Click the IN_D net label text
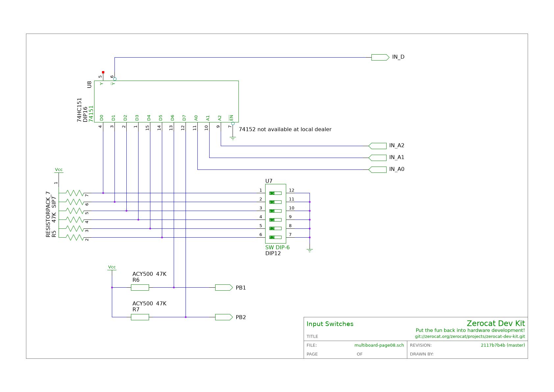 tap(398, 57)
